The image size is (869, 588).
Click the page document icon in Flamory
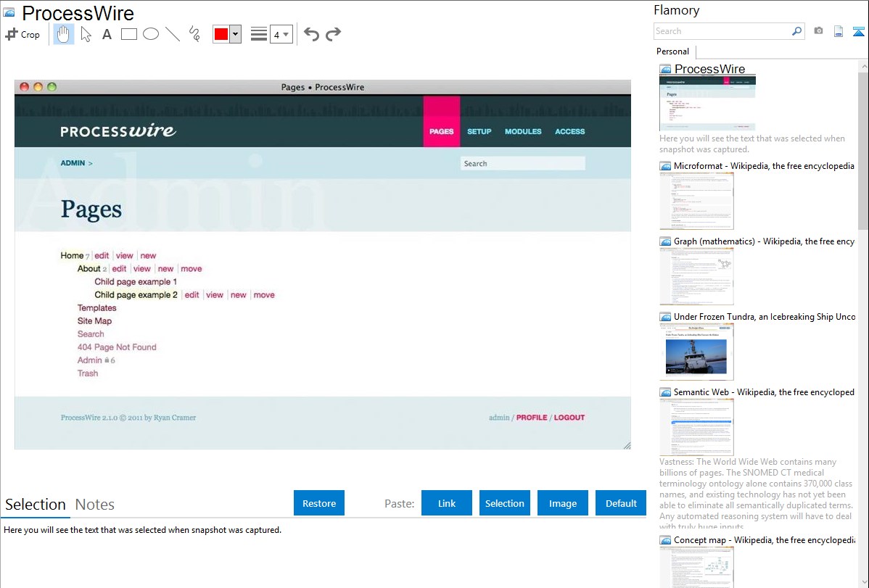[x=839, y=31]
